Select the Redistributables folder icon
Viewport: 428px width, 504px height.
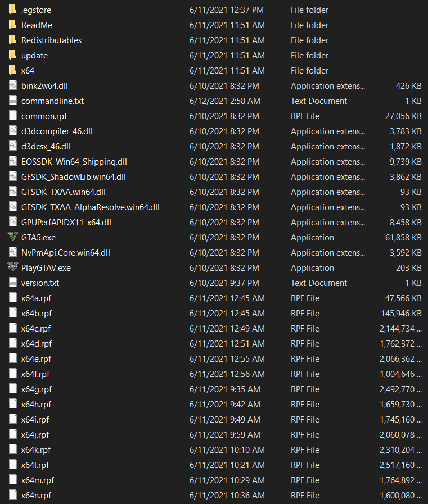[13, 40]
